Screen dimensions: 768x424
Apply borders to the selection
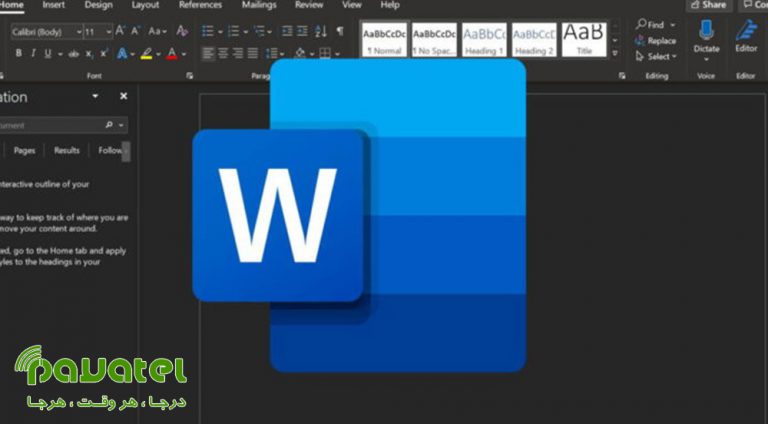coord(325,53)
